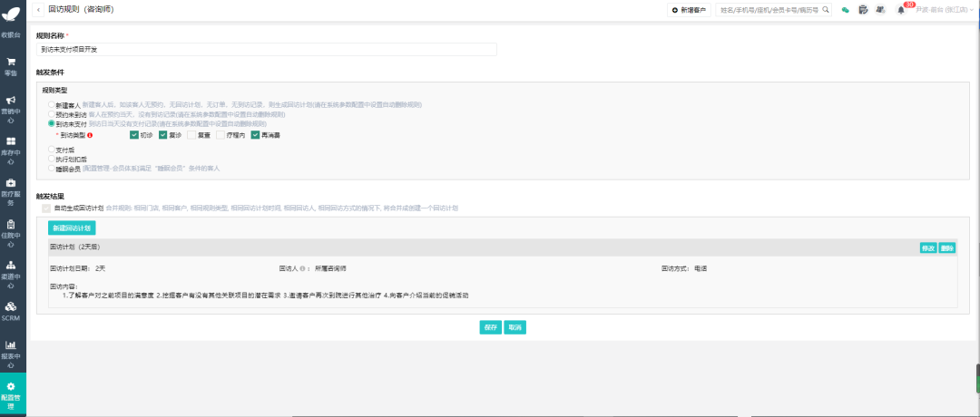
Task: Expand the 尹波-前台 user account dropdown
Action: coord(945,10)
